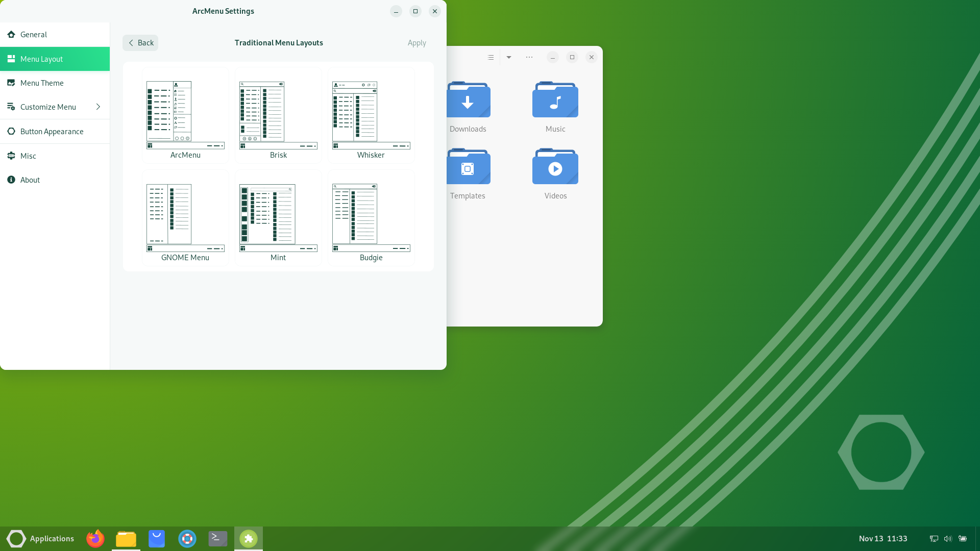Open the battery status tray icon
The height and width of the screenshot is (551, 980).
[963, 539]
